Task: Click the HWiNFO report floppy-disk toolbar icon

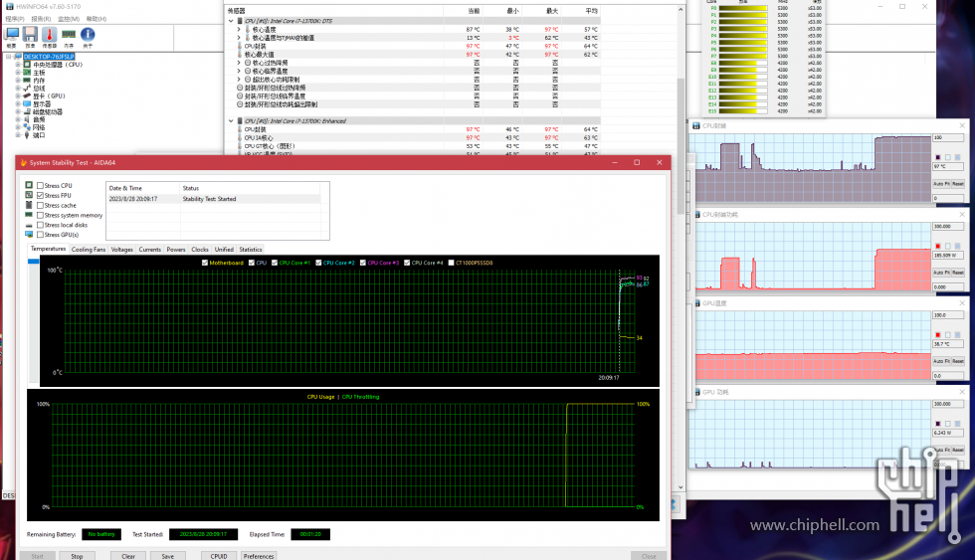Action: point(30,35)
